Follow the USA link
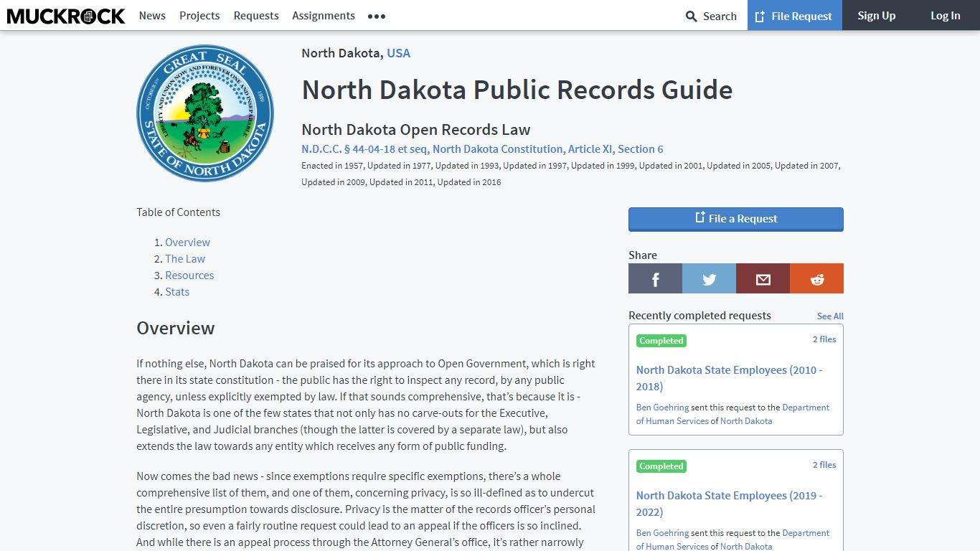Screen dimensions: 980x551 398,53
